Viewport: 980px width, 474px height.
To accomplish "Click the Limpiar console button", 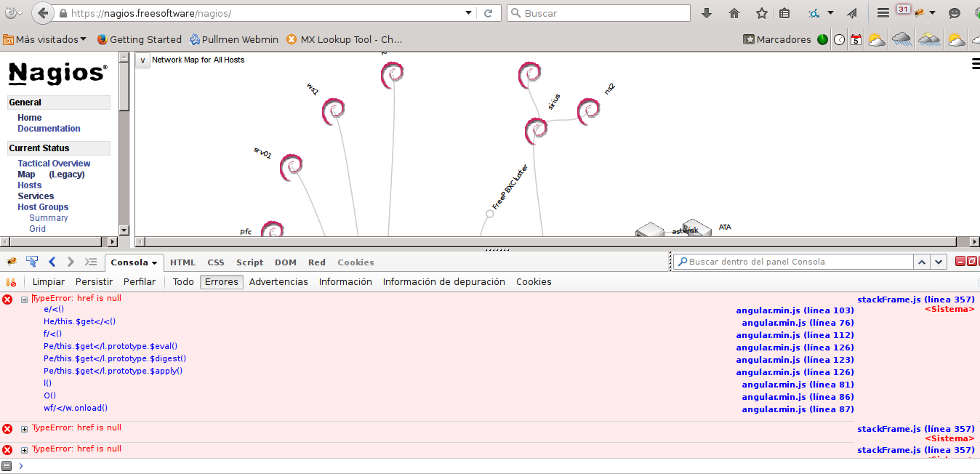I will (x=49, y=282).
